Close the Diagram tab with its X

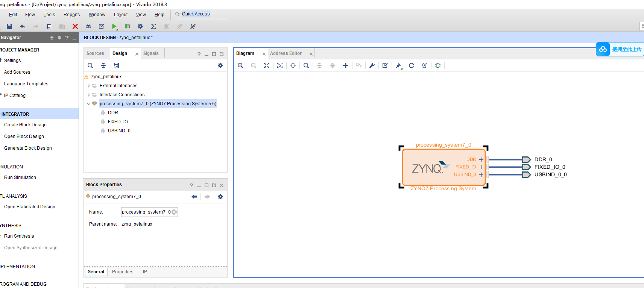[x=264, y=54]
